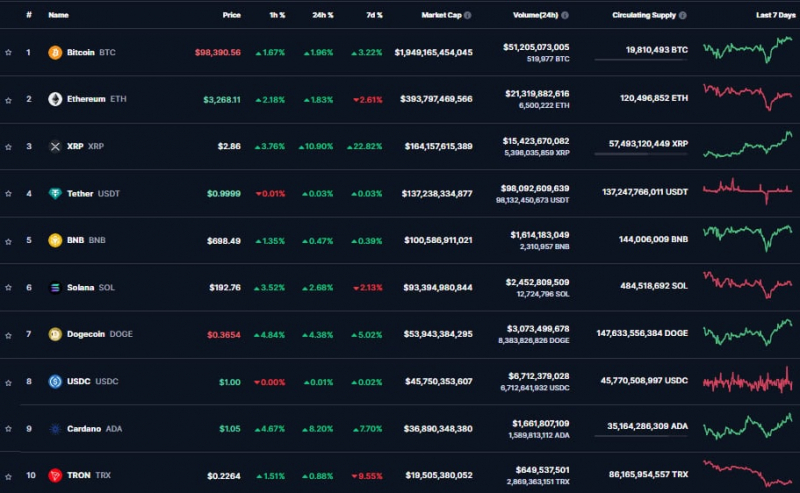Open Bitcoin's last 7 days chart
The height and width of the screenshot is (493, 800).
coord(747,50)
